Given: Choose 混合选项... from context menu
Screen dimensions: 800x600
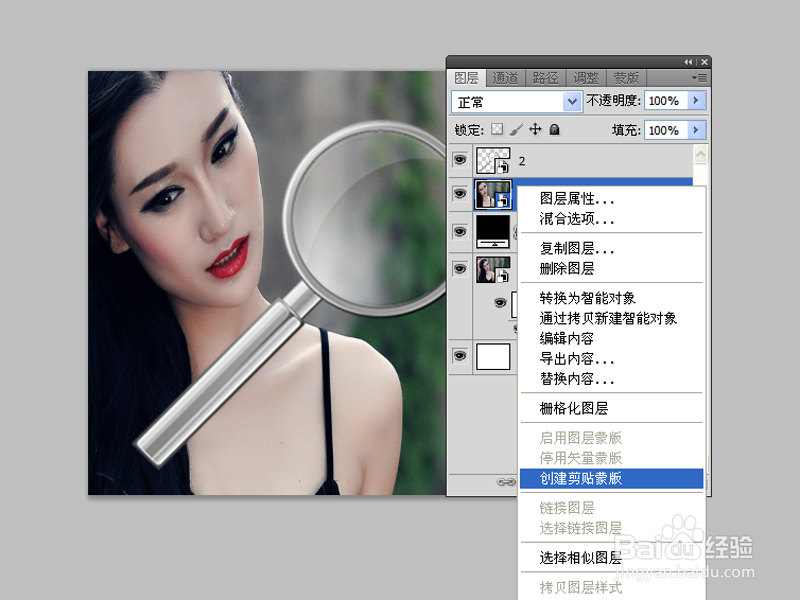Looking at the screenshot, I should click(x=611, y=219).
